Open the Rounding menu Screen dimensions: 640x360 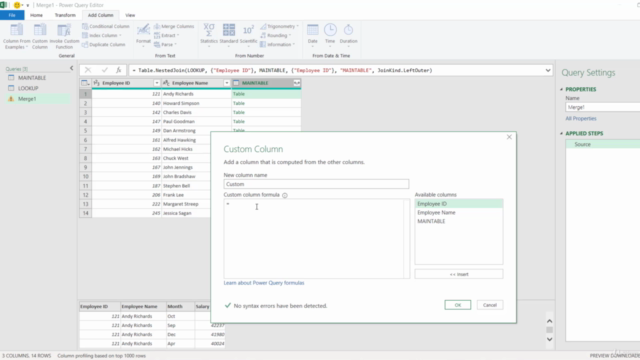(x=276, y=36)
